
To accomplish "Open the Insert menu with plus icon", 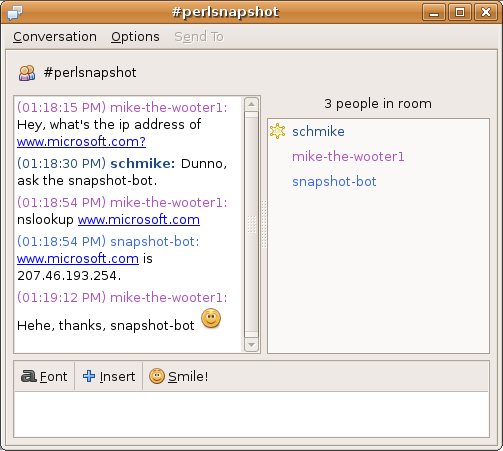I will [x=109, y=376].
